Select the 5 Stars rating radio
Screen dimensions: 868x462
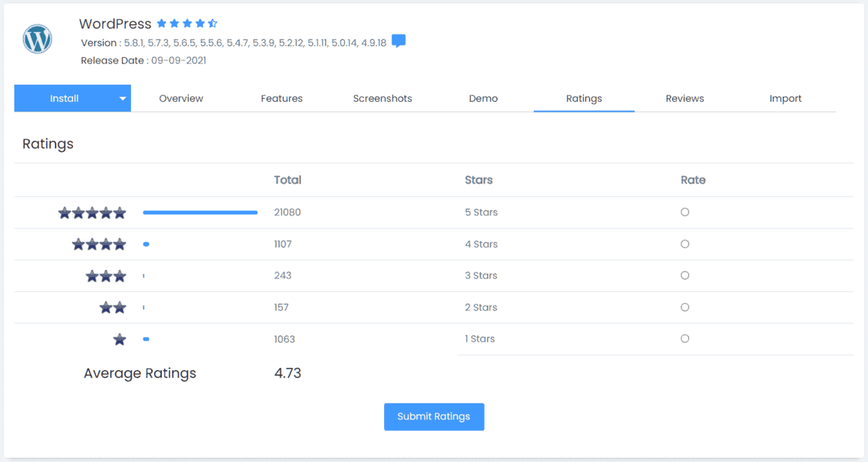pos(685,213)
